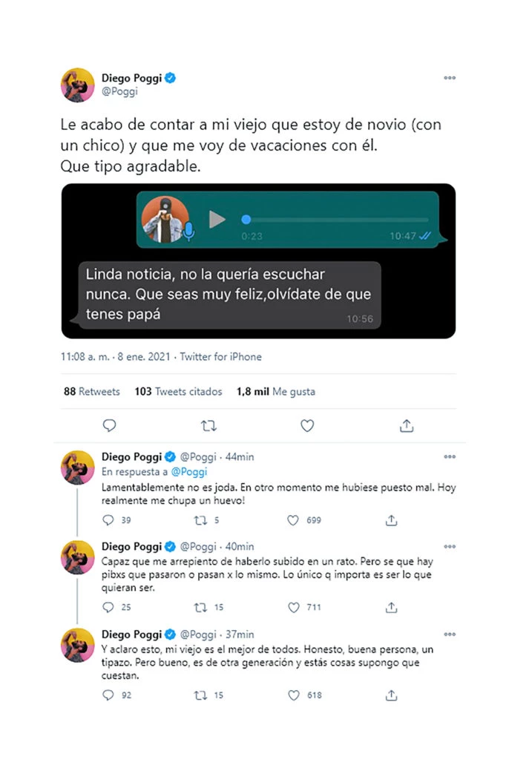Click the @Poggi mention in En respuesta a
532x760 pixels.
pyautogui.click(x=189, y=472)
